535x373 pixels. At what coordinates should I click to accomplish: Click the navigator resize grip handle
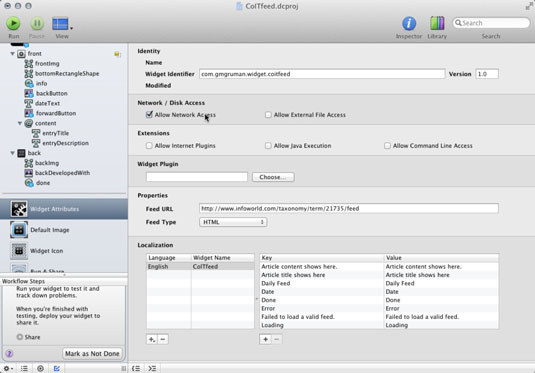(123, 369)
